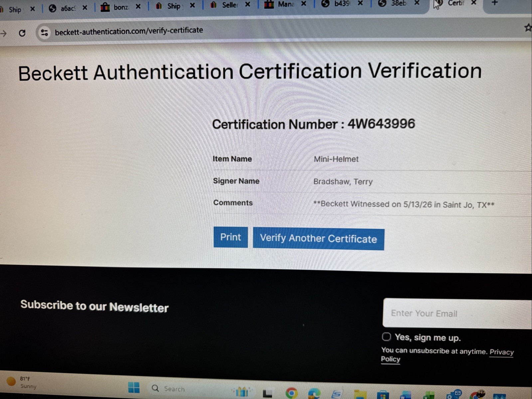Click the Beckett Witnessed comments text
Image resolution: width=532 pixels, height=399 pixels.
pyautogui.click(x=404, y=204)
